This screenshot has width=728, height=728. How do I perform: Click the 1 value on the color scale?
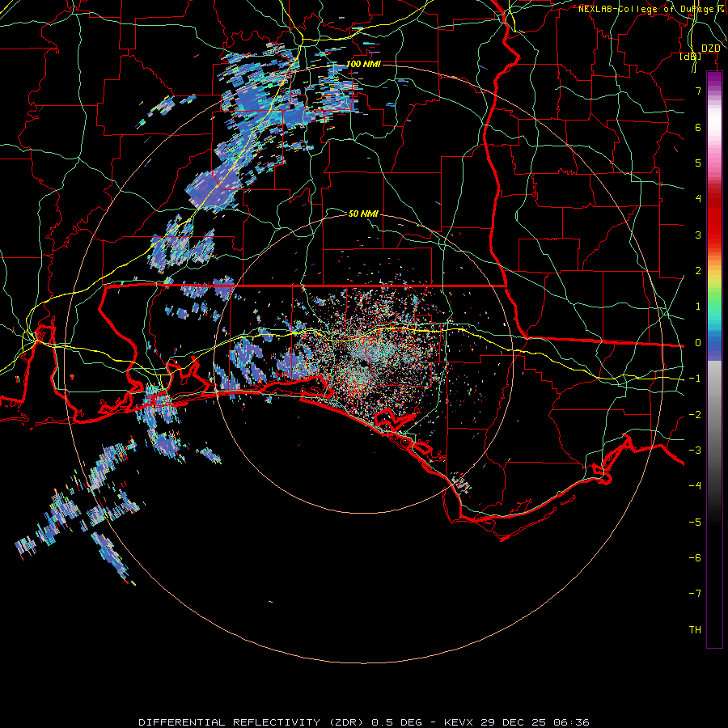[x=698, y=307]
